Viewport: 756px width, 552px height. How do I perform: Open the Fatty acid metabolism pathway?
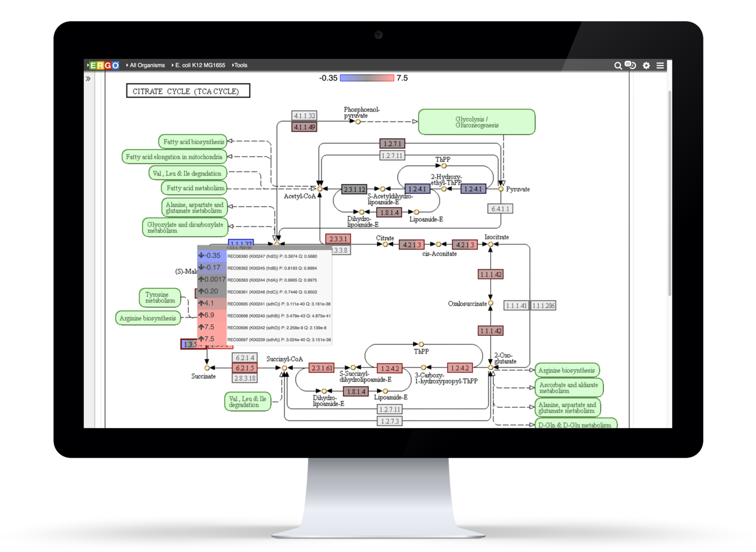click(x=194, y=188)
